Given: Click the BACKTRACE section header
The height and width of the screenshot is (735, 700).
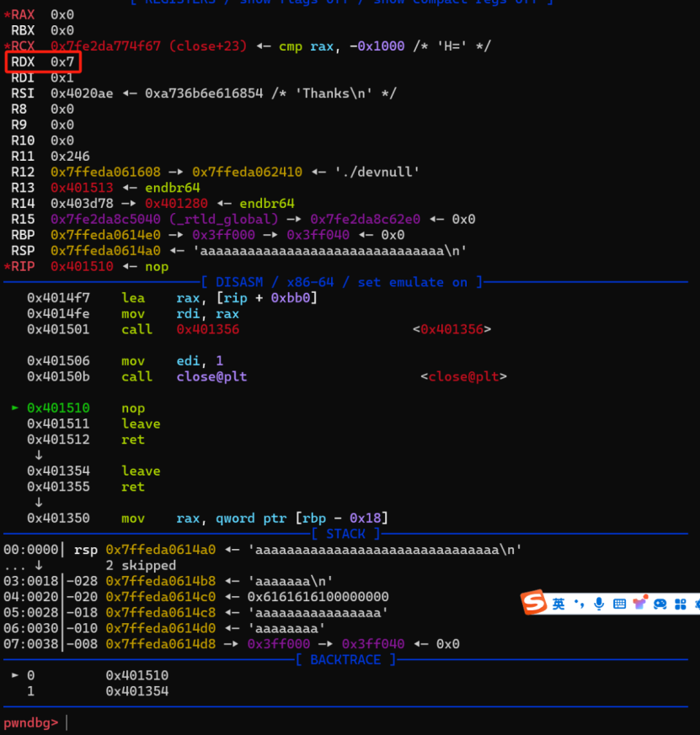Looking at the screenshot, I should point(345,659).
